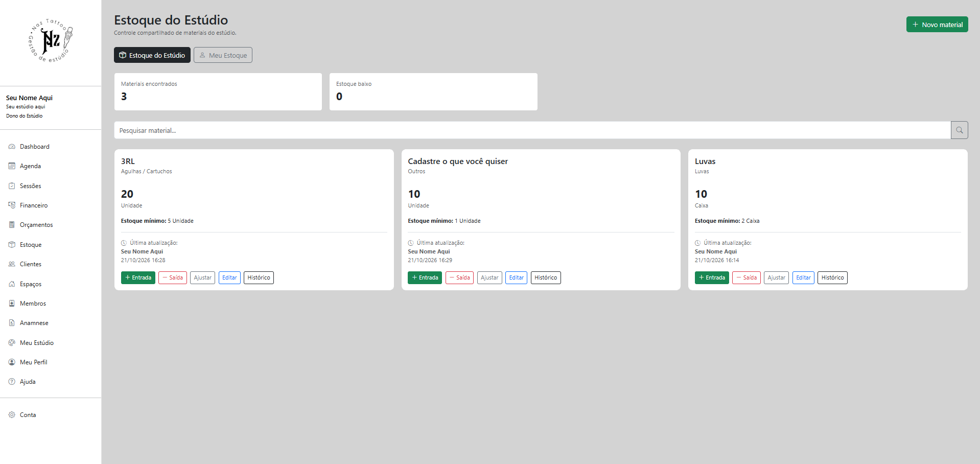Click the magnifier search button
980x464 pixels.
[959, 130]
